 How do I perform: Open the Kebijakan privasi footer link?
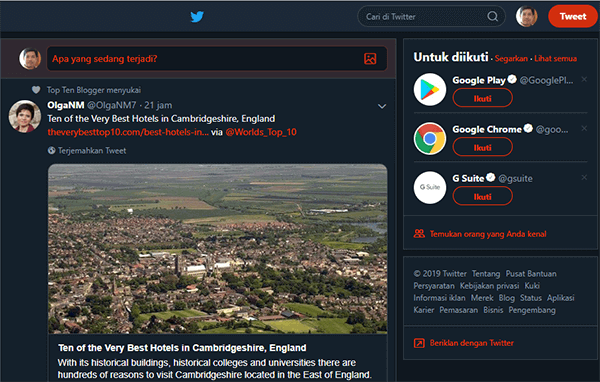489,286
